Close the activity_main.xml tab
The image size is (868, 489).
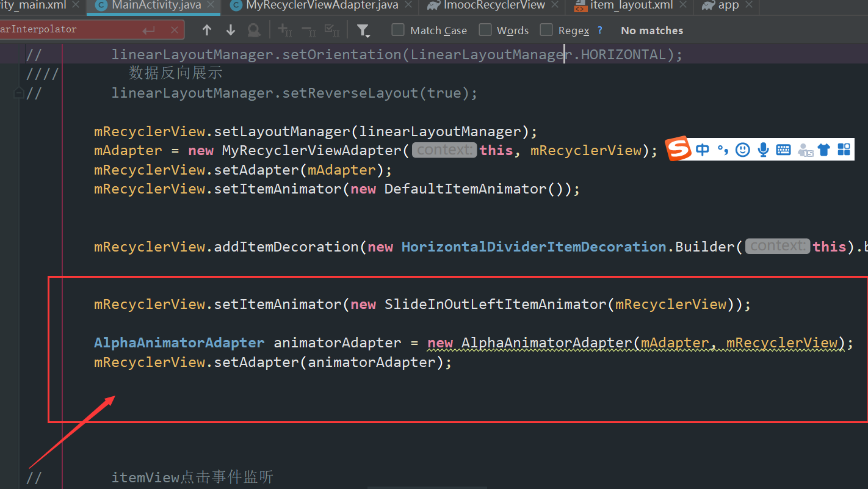[x=76, y=5]
